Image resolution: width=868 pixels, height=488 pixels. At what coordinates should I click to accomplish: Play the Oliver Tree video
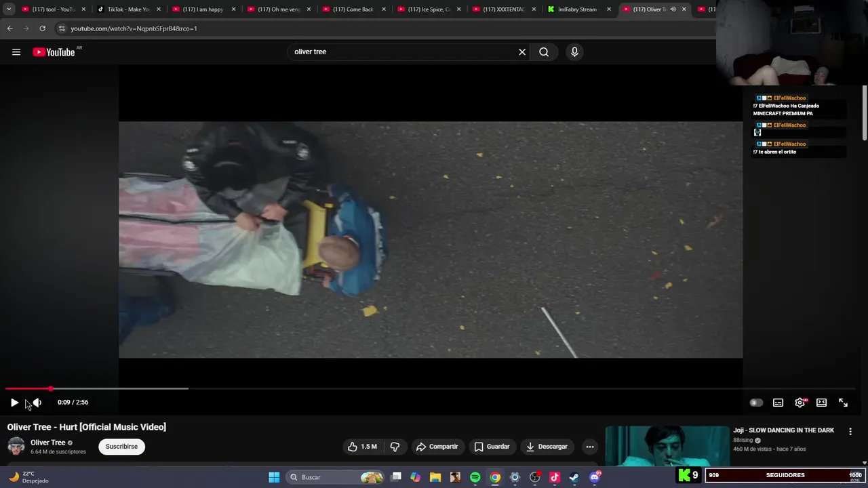[x=14, y=403]
